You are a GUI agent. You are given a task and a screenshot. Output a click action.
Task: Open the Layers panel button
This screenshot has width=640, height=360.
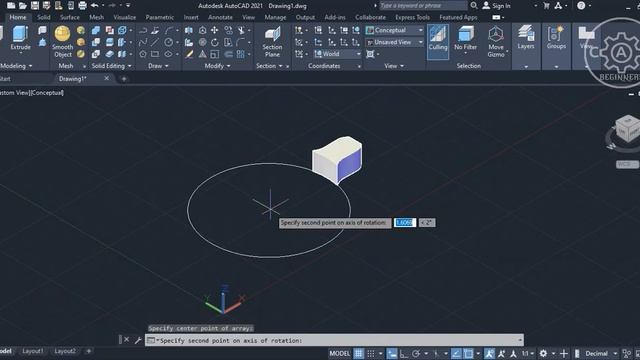[526, 38]
